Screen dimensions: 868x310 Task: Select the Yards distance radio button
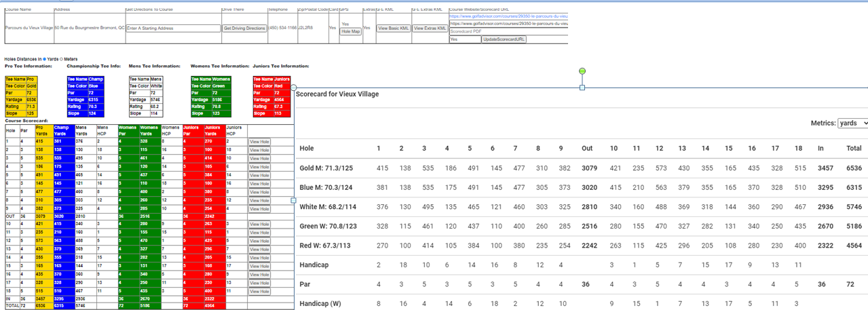pos(45,59)
